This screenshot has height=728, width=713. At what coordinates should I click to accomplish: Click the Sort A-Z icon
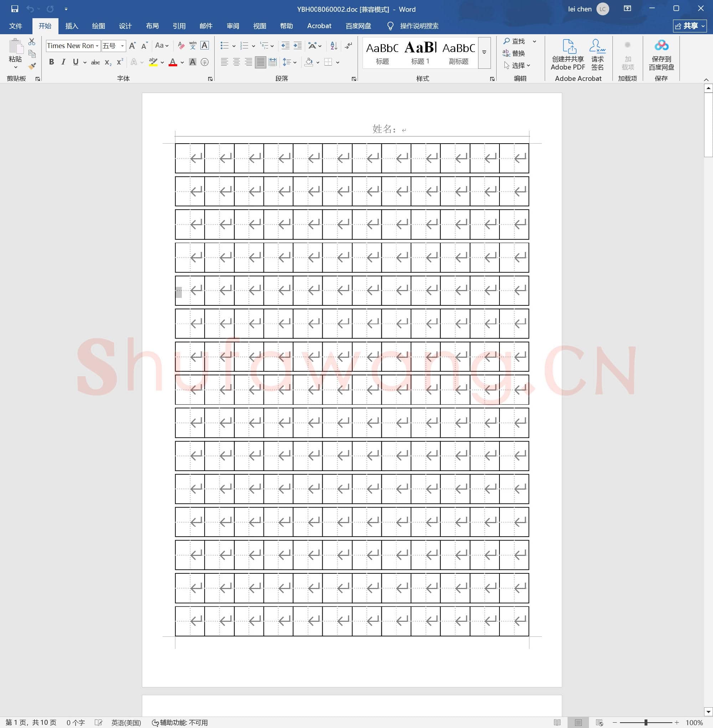(334, 46)
